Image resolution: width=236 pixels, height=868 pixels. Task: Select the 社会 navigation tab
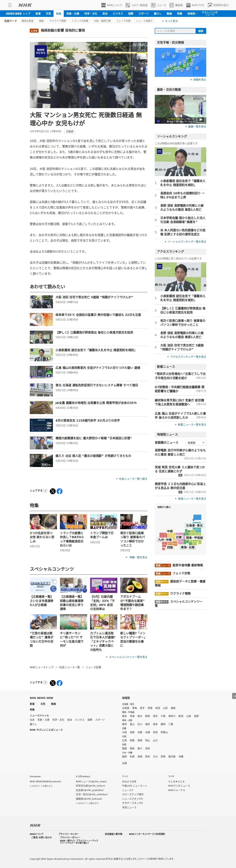pyautogui.click(x=59, y=13)
